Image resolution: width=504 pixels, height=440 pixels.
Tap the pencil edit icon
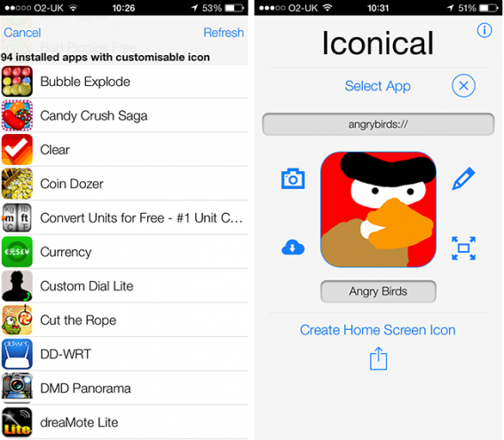463,178
